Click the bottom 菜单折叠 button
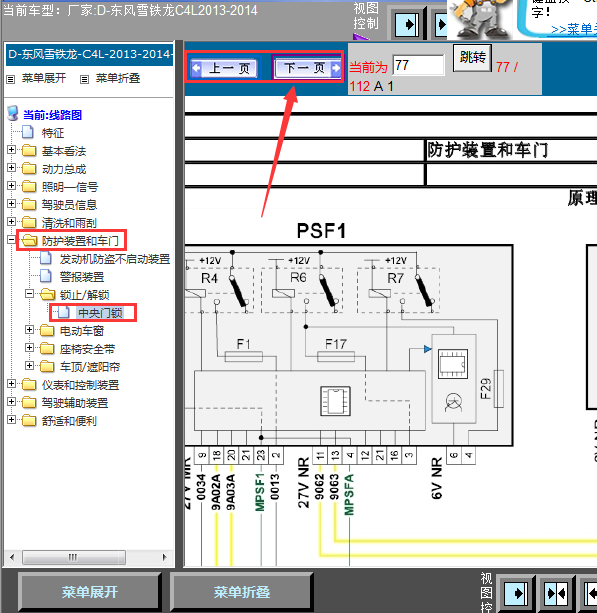This screenshot has width=597, height=613. (x=242, y=592)
